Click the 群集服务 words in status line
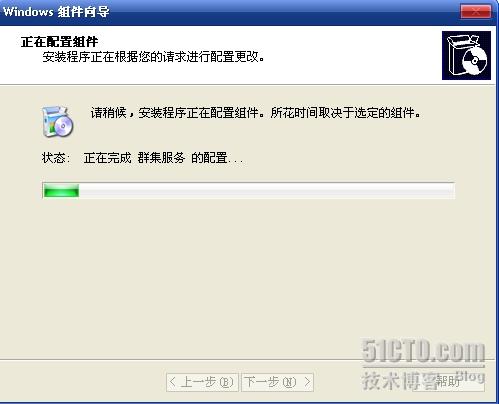Image resolution: width=499 pixels, height=404 pixels. tap(161, 158)
